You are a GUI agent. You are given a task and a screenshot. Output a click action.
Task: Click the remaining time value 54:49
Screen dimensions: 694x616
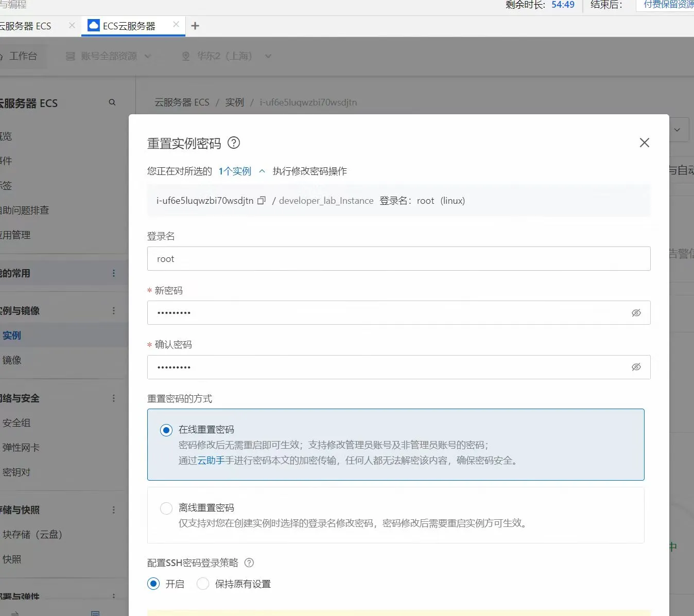pyautogui.click(x=563, y=5)
